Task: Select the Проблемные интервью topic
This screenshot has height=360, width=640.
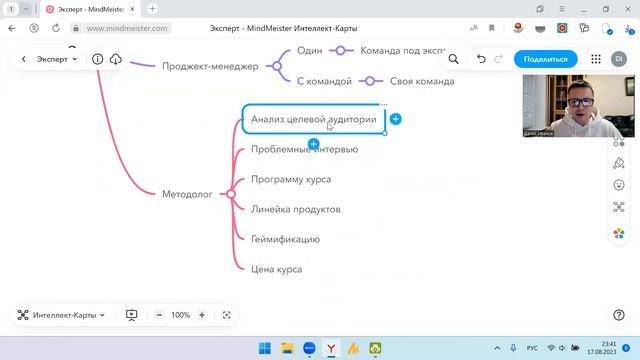Action: pos(304,149)
